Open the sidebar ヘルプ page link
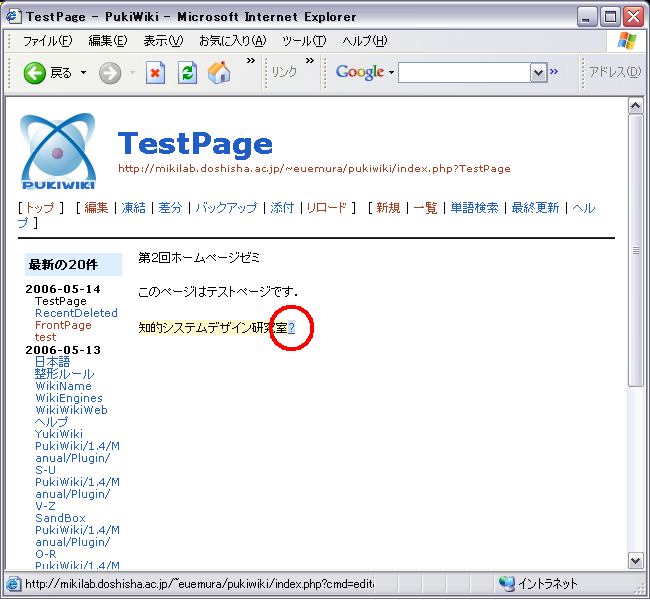The image size is (650, 600). click(x=51, y=422)
